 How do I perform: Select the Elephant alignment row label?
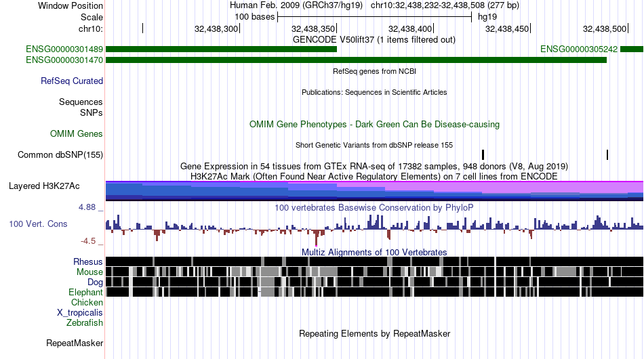click(85, 292)
